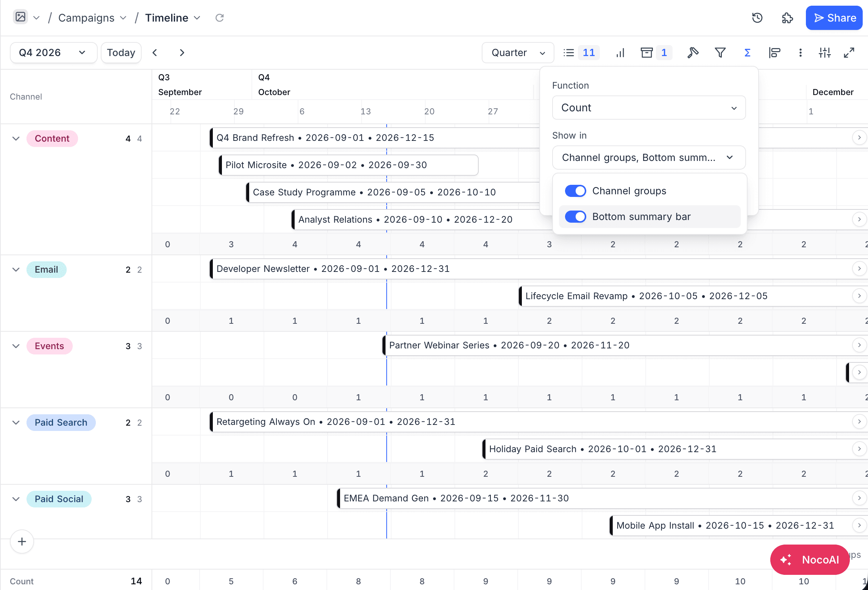Open the extensions puzzle icon

pos(787,18)
